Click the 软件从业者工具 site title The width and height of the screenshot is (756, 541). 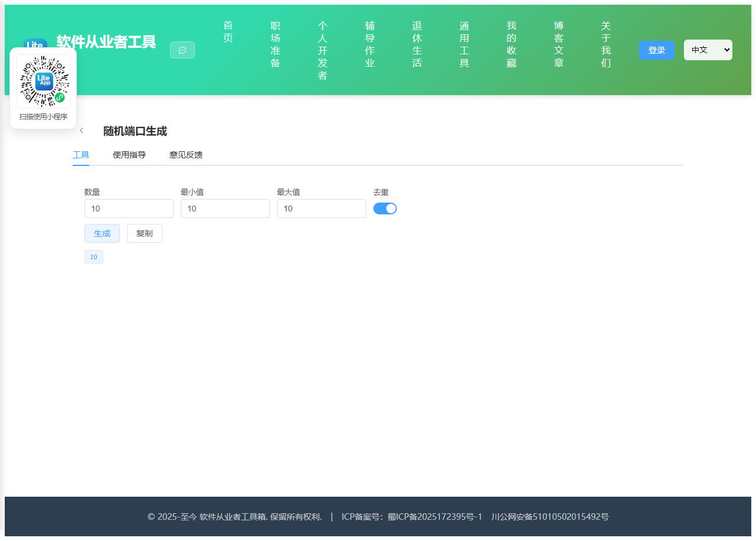pos(106,42)
